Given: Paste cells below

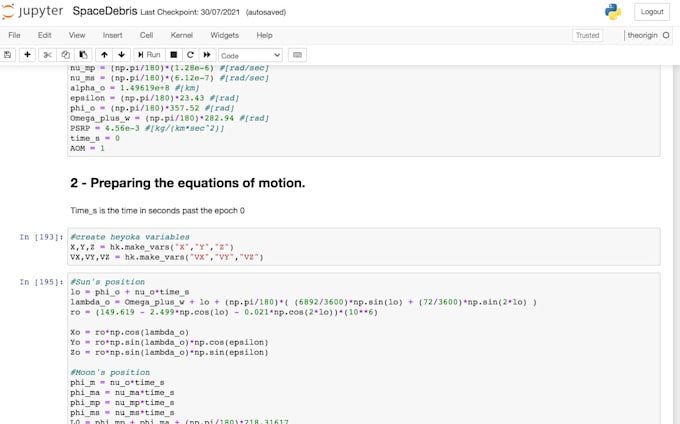Looking at the screenshot, I should (x=83, y=55).
